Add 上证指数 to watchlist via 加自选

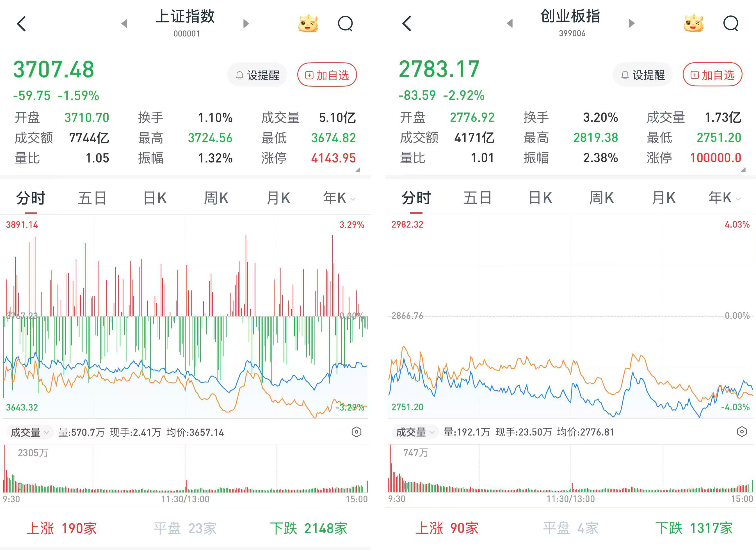tap(327, 75)
